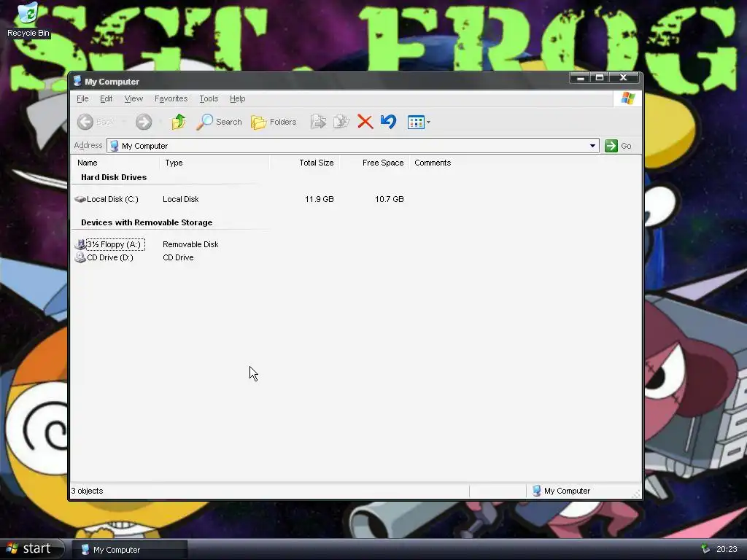Screen dimensions: 747x560
Task: Click the Hard Disk Drives group heading
Action: point(114,177)
